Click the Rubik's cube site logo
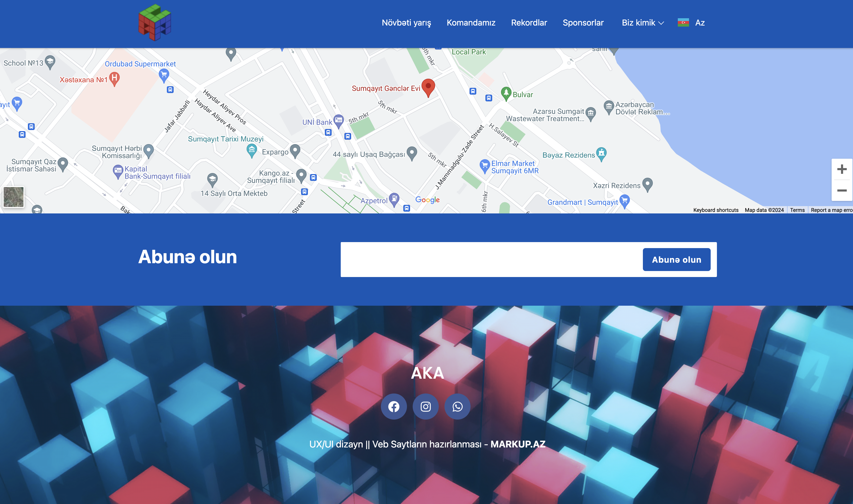The image size is (853, 504). tap(155, 22)
